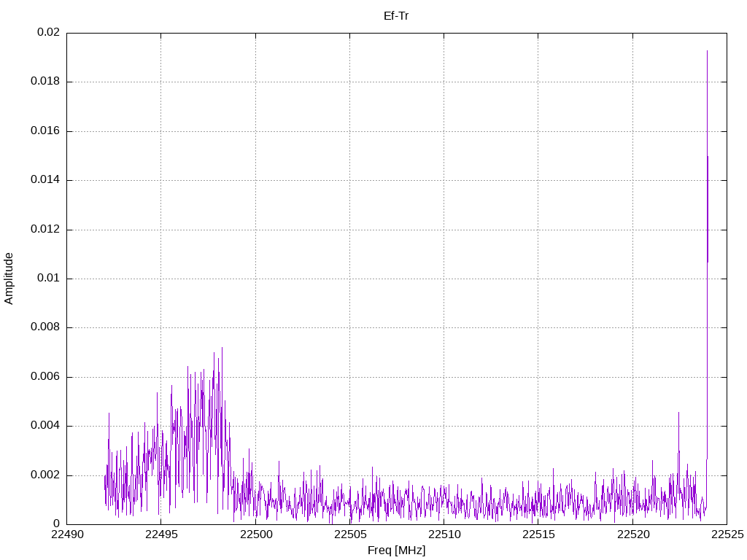Click the peak top near 22498 MHz
Viewport: 747px width, 560px height.
pos(222,349)
